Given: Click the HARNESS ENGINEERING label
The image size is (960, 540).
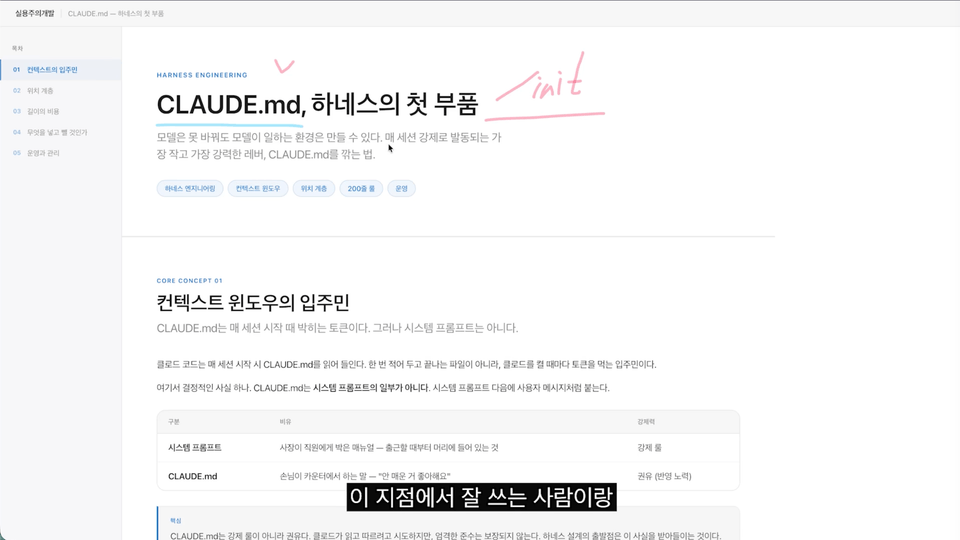Looking at the screenshot, I should click(202, 75).
